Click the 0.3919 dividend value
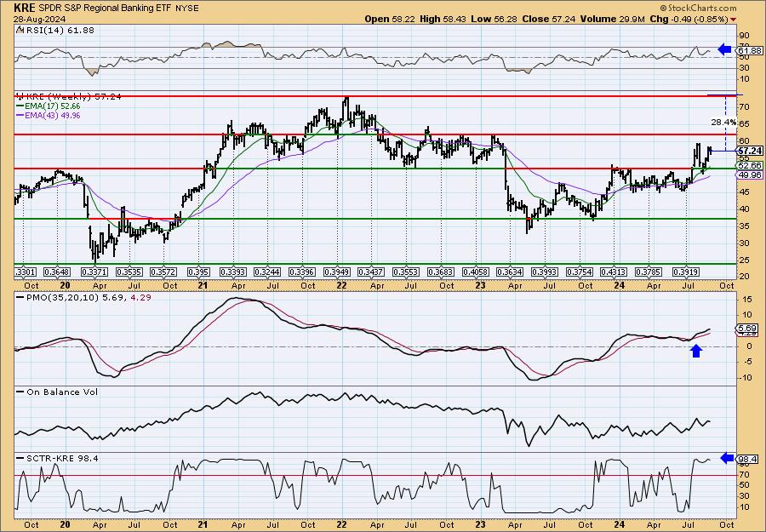 [686, 272]
